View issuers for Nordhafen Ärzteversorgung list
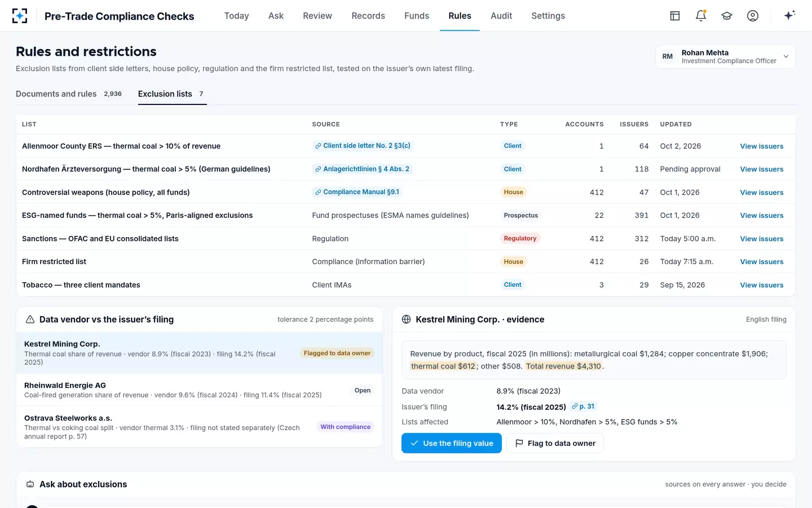Screen dimensions: 812x508 pos(761,169)
